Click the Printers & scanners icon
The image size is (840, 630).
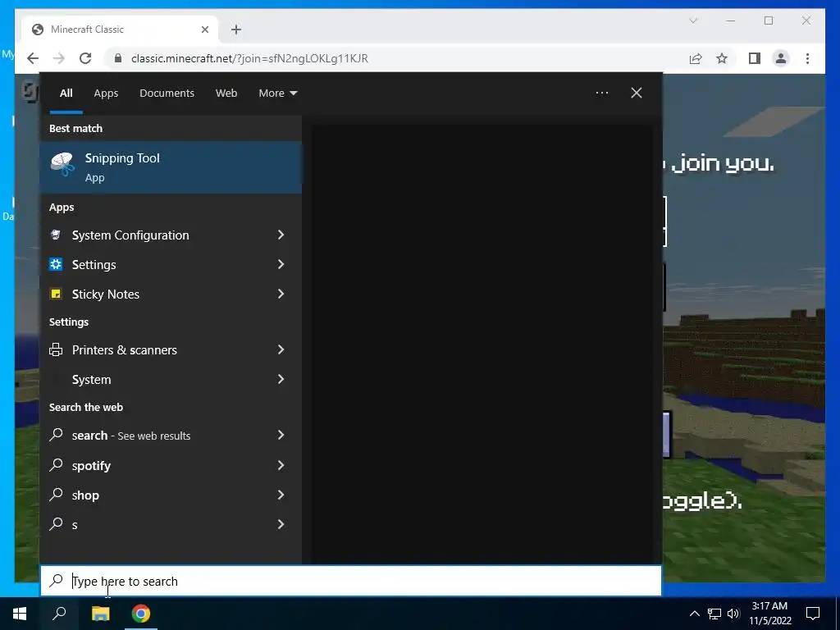[x=56, y=349]
